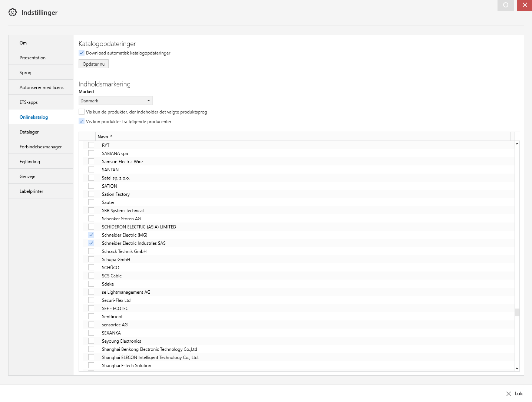This screenshot has width=532, height=402.
Task: Check the Schrack Technik GmbH checkbox
Action: coord(91,251)
